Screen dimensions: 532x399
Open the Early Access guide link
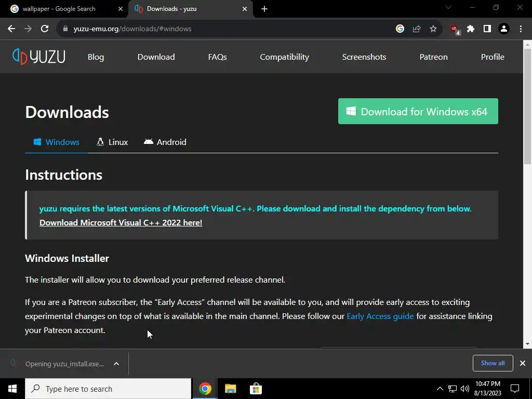[x=380, y=316]
